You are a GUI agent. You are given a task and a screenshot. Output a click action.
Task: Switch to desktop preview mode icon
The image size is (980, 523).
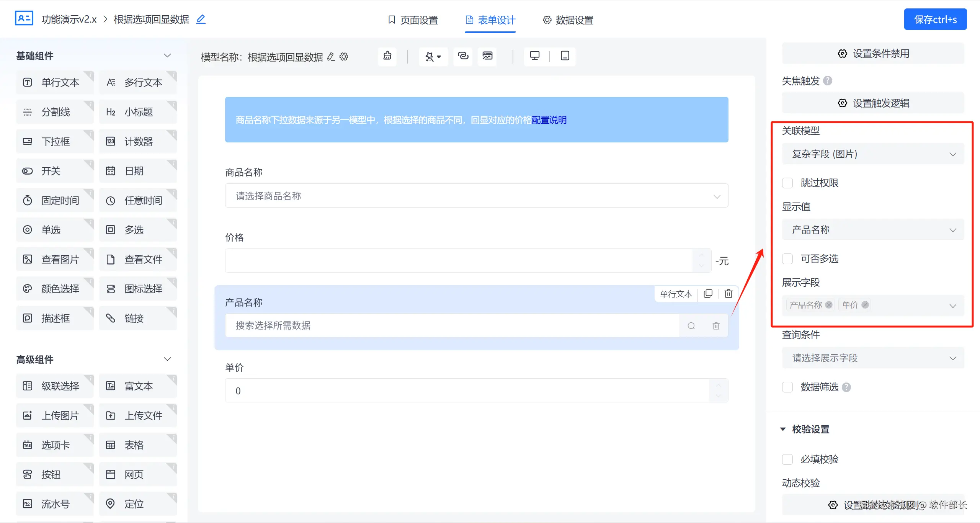(x=534, y=56)
